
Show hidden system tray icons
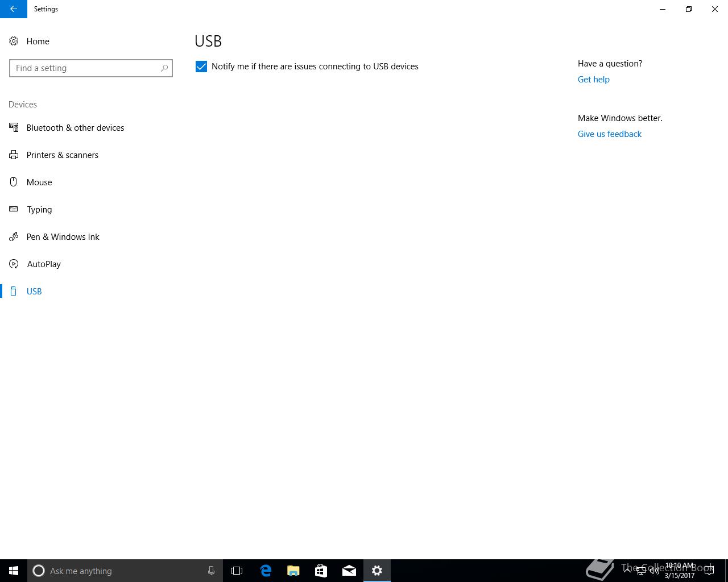(627, 571)
